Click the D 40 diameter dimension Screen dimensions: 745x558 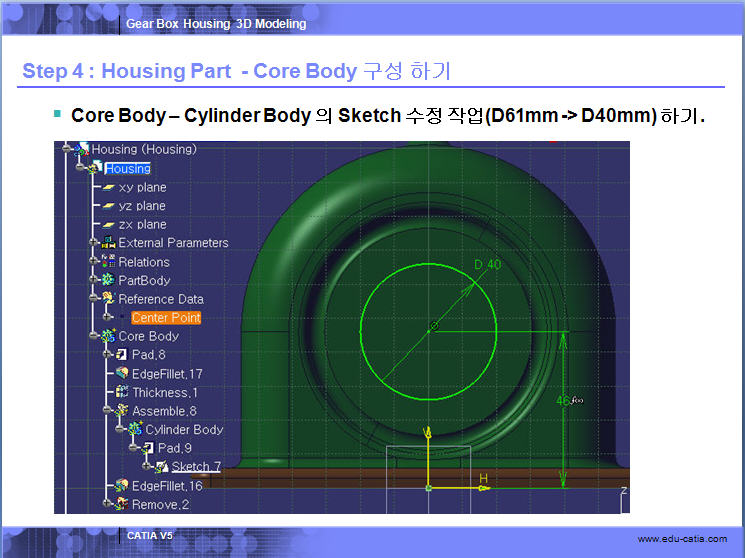[487, 264]
